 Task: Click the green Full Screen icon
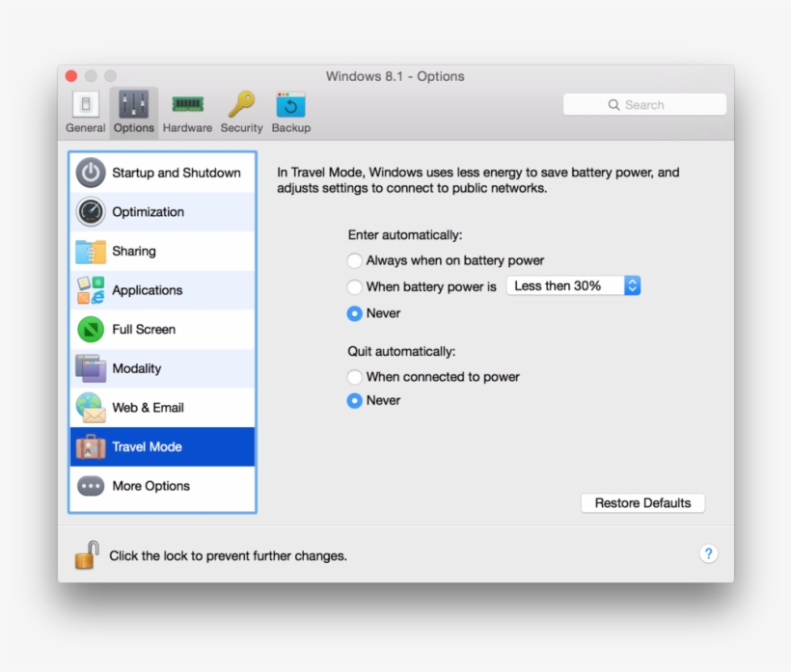point(91,329)
